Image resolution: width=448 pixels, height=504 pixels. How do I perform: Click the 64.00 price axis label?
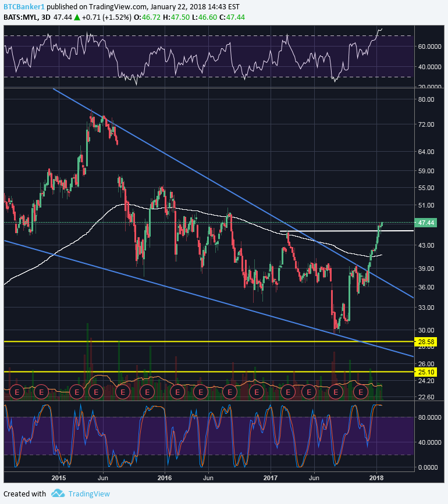tap(426, 152)
